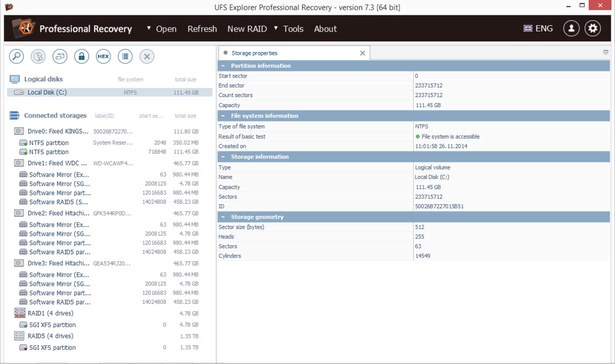Click Refresh in the top menu
Viewport: 615px width, 364px height.
click(x=202, y=29)
